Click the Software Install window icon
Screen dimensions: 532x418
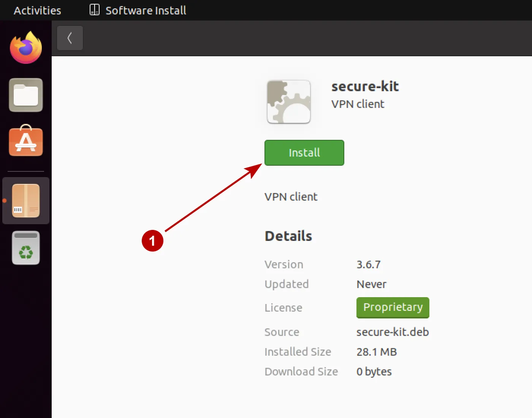[x=94, y=10]
